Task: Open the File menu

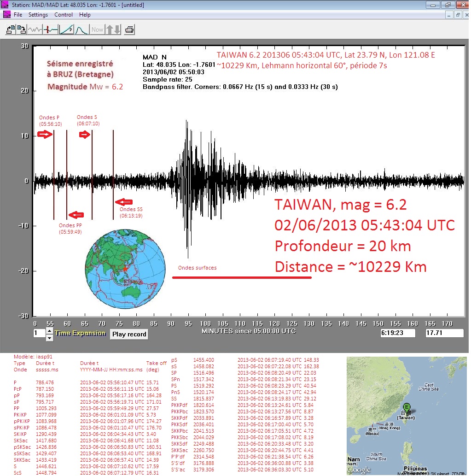Action: (x=18, y=15)
